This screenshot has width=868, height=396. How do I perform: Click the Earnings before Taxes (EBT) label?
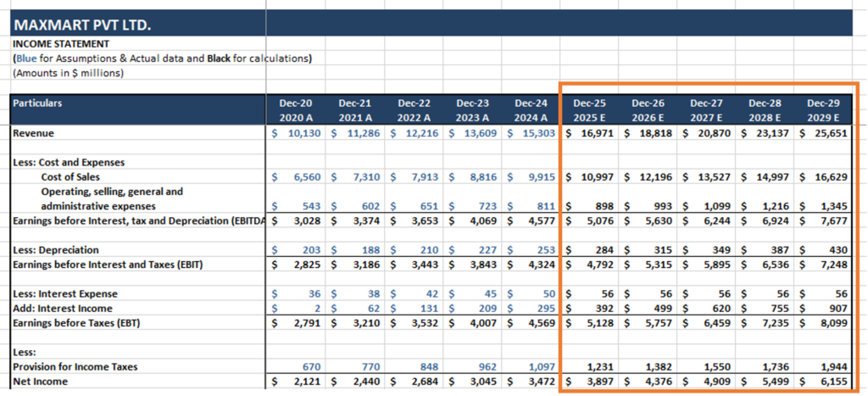click(x=75, y=323)
